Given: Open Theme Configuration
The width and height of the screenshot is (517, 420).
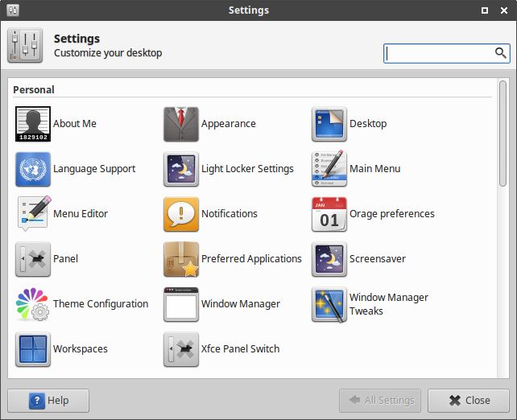Looking at the screenshot, I should [x=33, y=304].
